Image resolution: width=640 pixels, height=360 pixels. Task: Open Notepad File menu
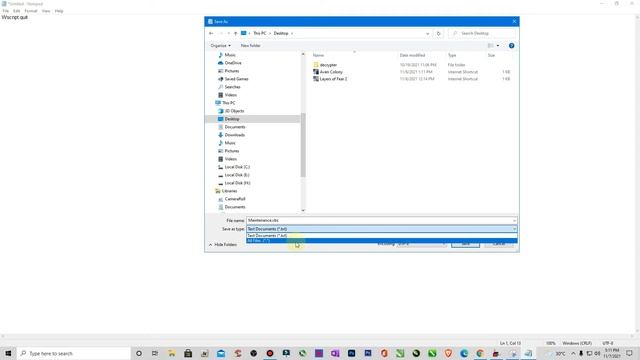point(6,11)
